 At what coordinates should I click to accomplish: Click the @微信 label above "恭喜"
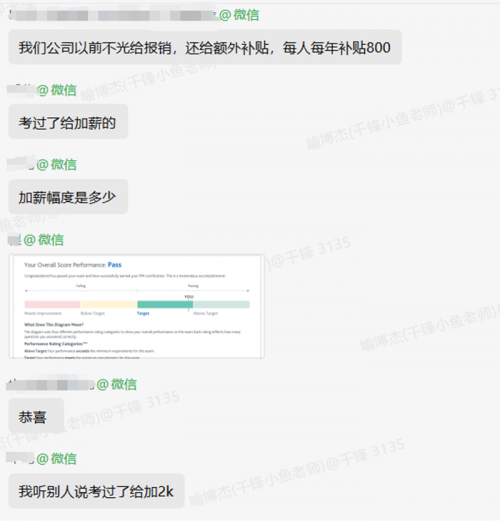tap(117, 384)
